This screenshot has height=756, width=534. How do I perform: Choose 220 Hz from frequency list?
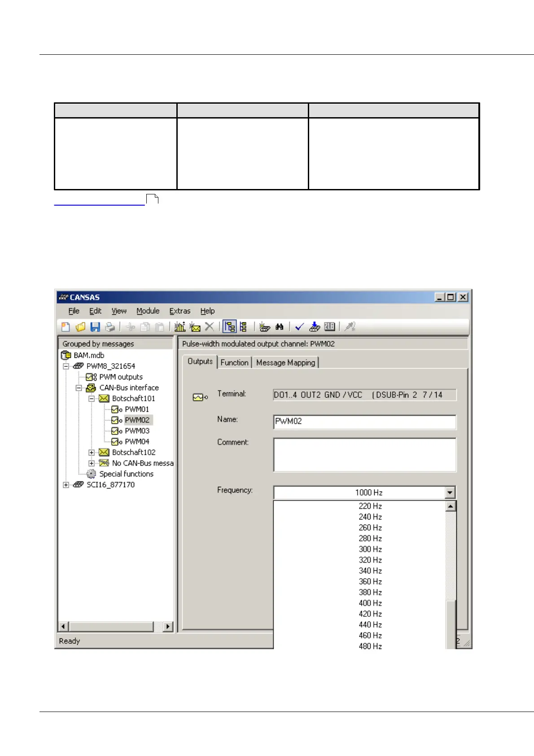click(x=370, y=506)
